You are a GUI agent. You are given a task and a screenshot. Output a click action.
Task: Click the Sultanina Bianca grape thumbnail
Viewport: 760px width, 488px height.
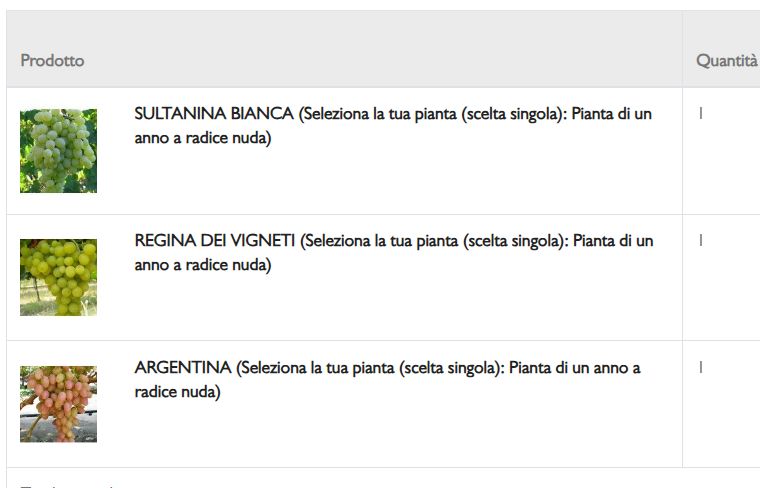(58, 151)
